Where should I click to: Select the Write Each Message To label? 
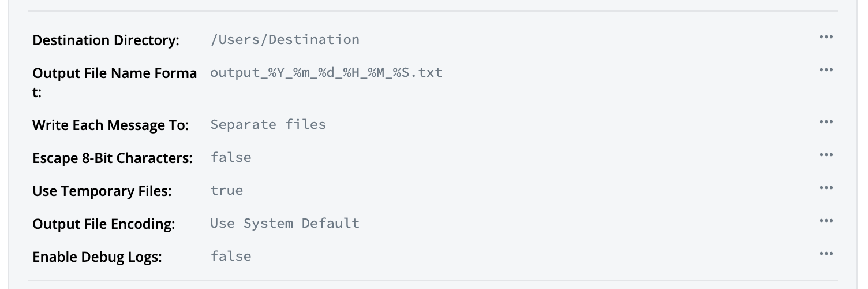click(110, 125)
